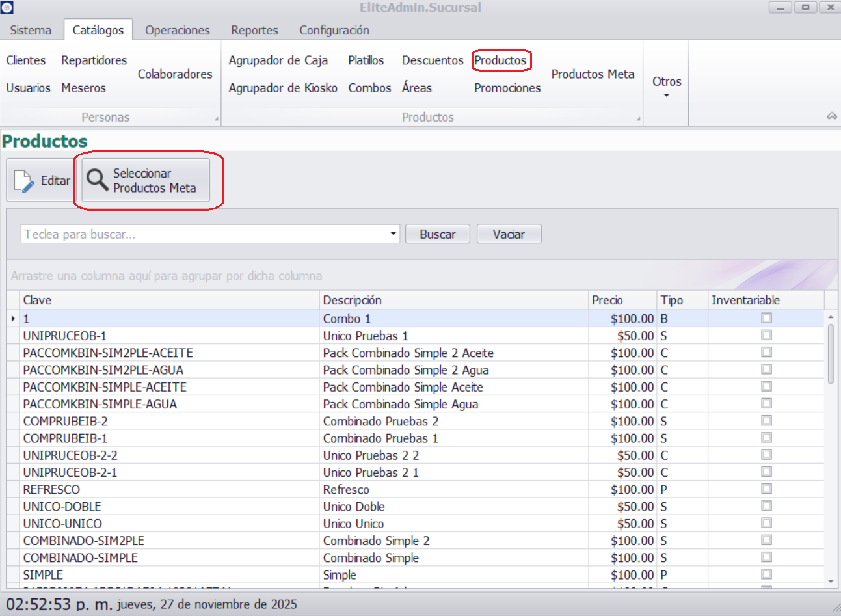Toggle Inventariable checkbox for Refresco row
The height and width of the screenshot is (616, 841).
(766, 489)
